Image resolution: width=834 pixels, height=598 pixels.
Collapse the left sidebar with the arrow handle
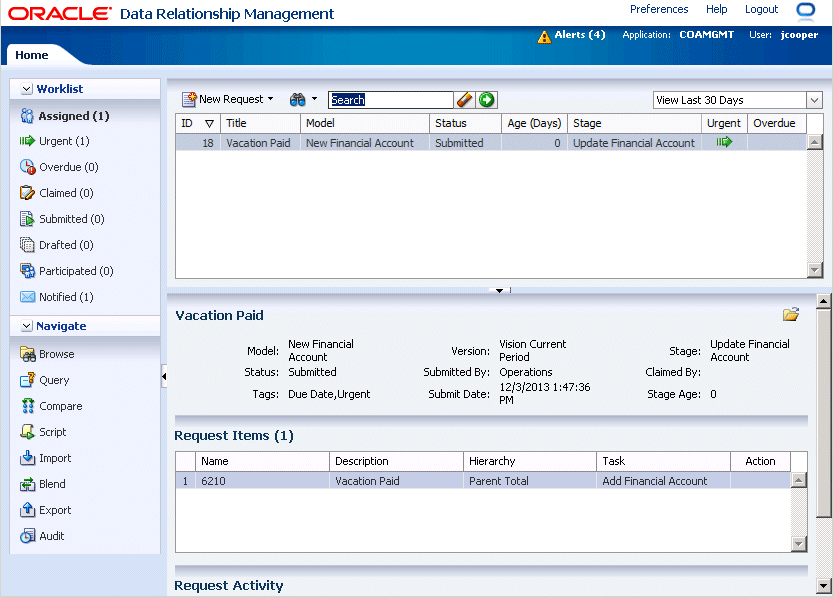(164, 376)
